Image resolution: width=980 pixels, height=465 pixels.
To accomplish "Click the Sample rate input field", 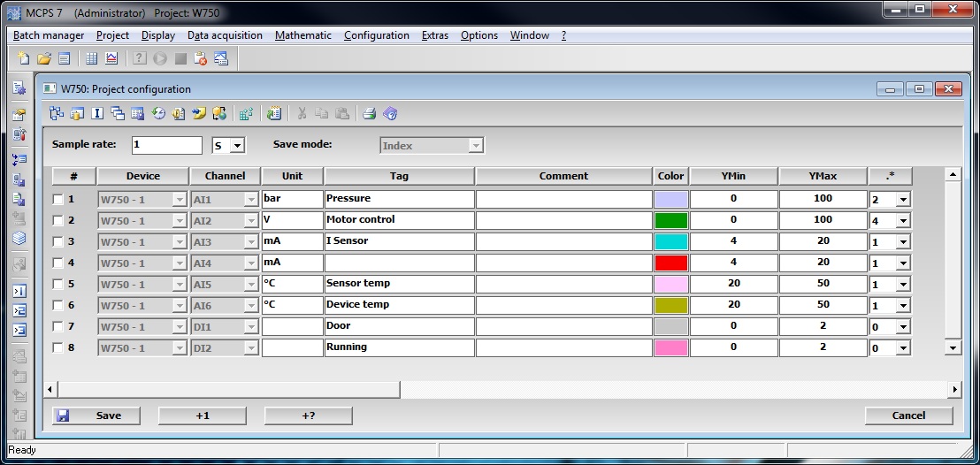I will 166,146.
